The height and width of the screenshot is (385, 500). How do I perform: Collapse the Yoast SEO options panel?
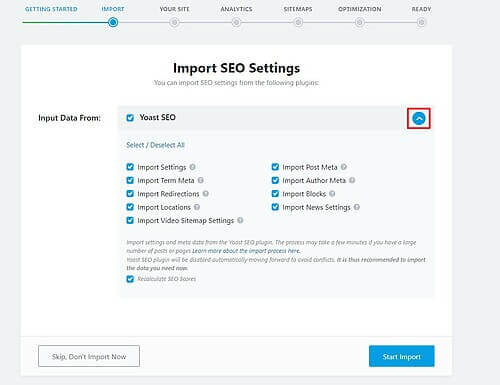tap(419, 118)
